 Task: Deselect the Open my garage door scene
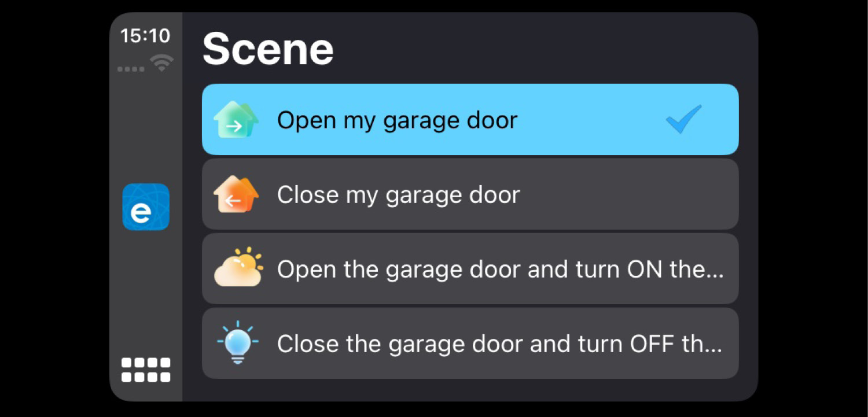click(x=470, y=119)
